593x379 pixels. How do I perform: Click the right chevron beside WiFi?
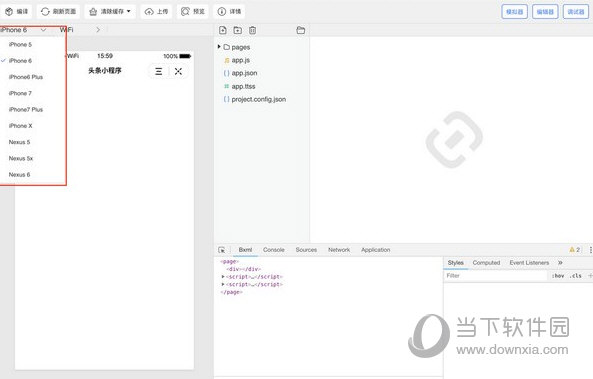98,30
